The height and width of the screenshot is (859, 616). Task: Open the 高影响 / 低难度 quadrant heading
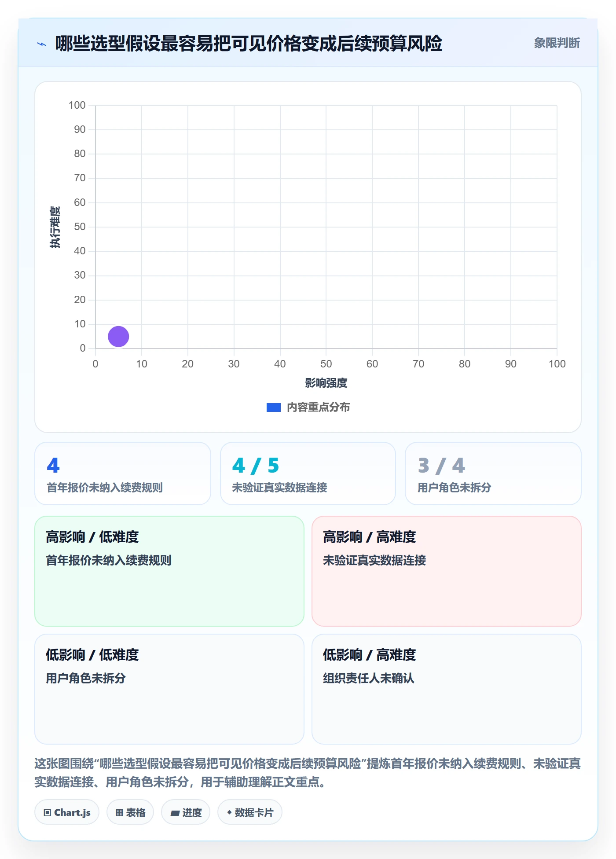(x=92, y=537)
